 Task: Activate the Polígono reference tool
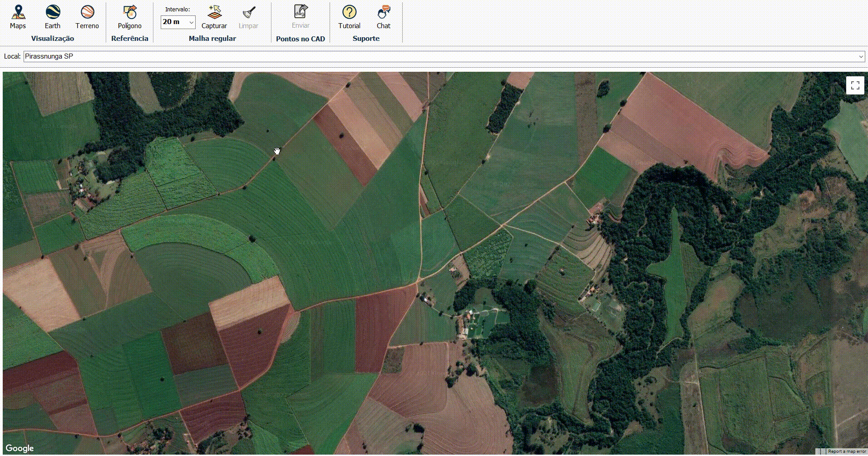(x=129, y=17)
